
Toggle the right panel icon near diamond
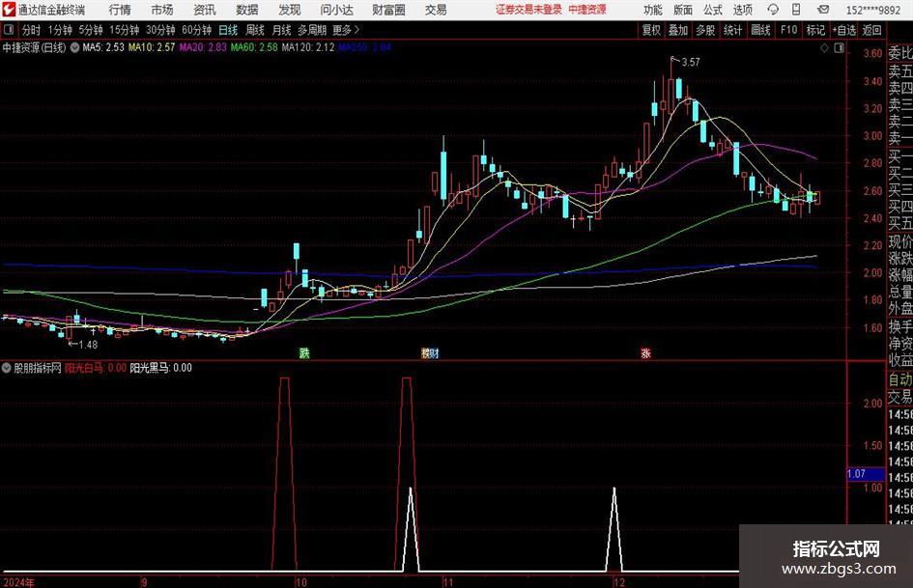(x=839, y=48)
